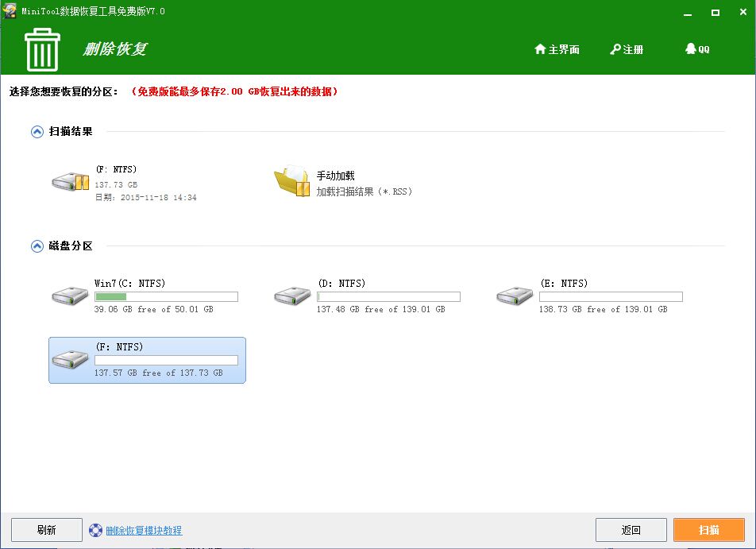Click the recycle bin Delete Recovery icon
The width and height of the screenshot is (756, 549).
click(42, 49)
